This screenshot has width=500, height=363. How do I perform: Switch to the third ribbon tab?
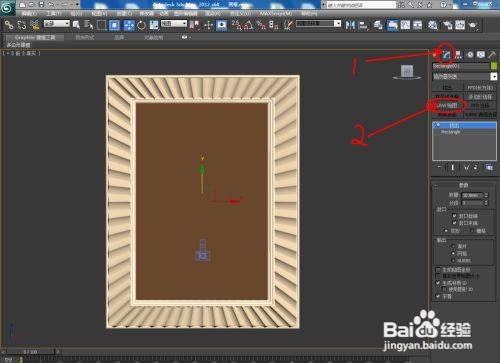119,38
